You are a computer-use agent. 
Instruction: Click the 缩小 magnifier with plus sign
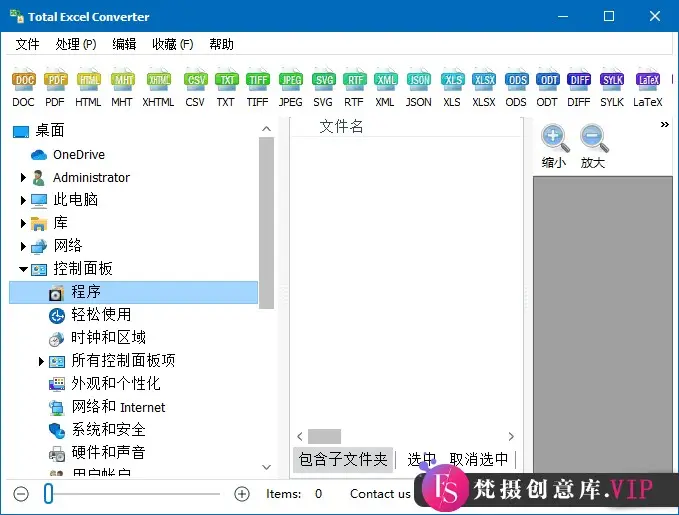(x=554, y=146)
